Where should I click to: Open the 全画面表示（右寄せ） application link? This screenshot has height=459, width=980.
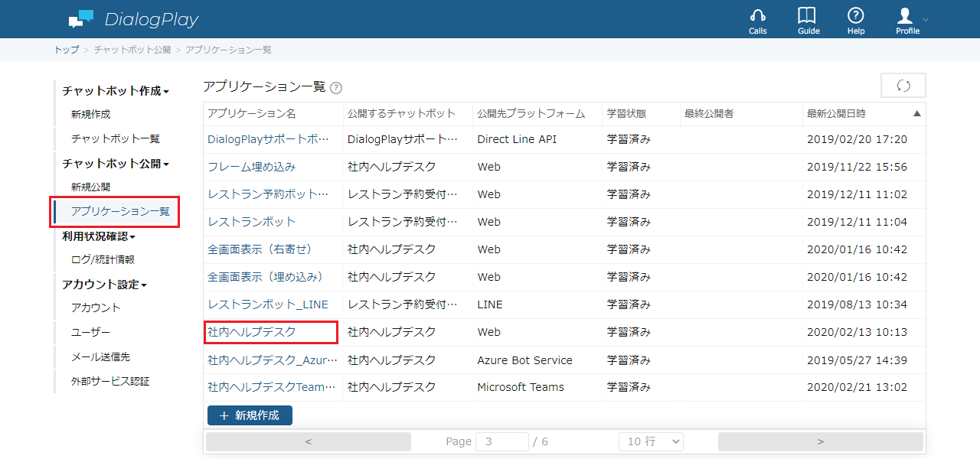(x=260, y=249)
